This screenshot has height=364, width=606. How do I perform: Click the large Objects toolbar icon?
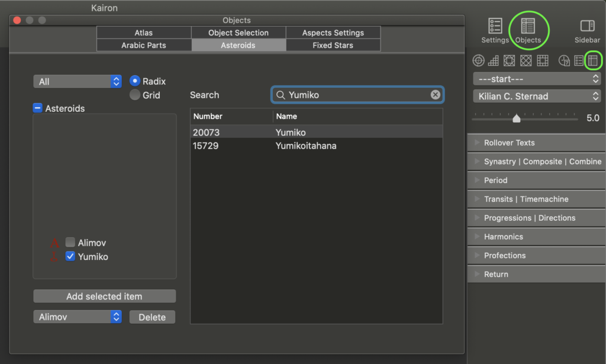click(x=528, y=26)
